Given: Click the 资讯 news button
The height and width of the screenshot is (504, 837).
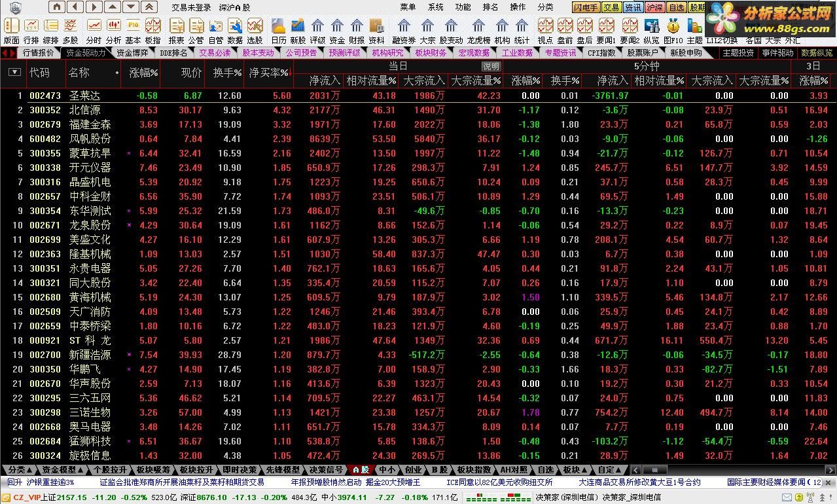Looking at the screenshot, I should coord(633,7).
